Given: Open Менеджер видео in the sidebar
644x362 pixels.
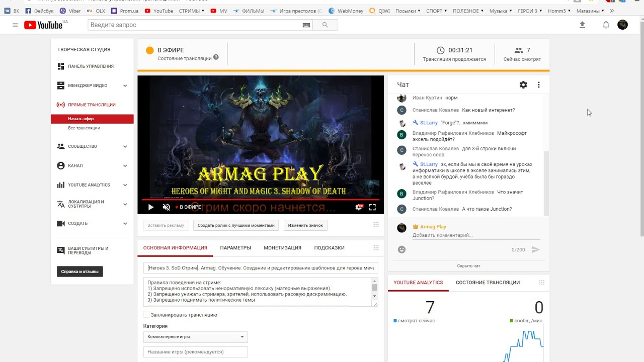Looking at the screenshot, I should 88,85.
